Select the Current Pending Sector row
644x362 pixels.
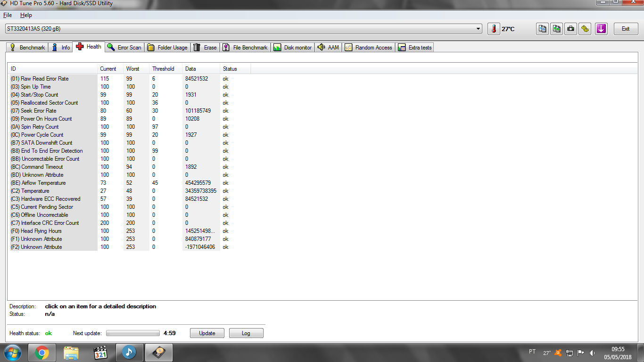point(130,207)
